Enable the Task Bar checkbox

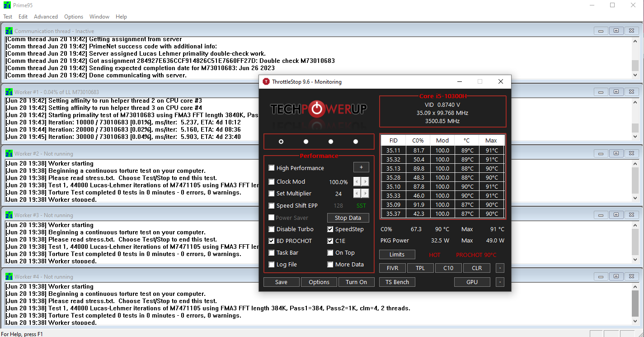(272, 253)
